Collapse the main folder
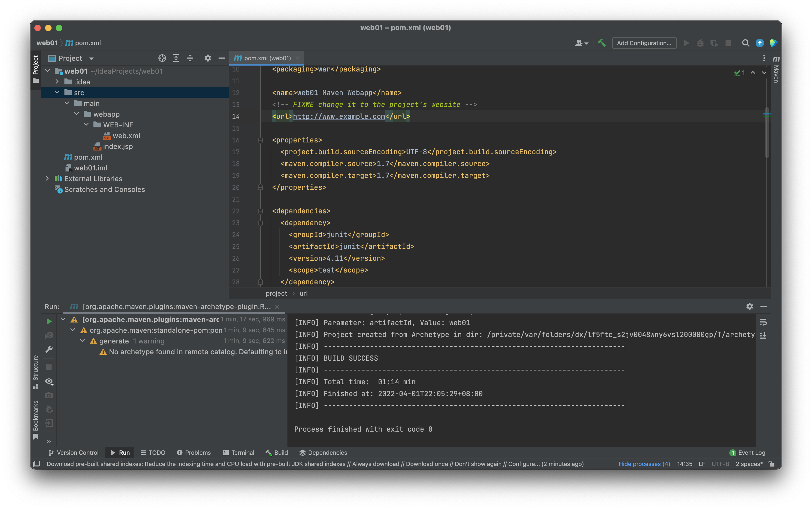The image size is (812, 509). click(x=67, y=103)
